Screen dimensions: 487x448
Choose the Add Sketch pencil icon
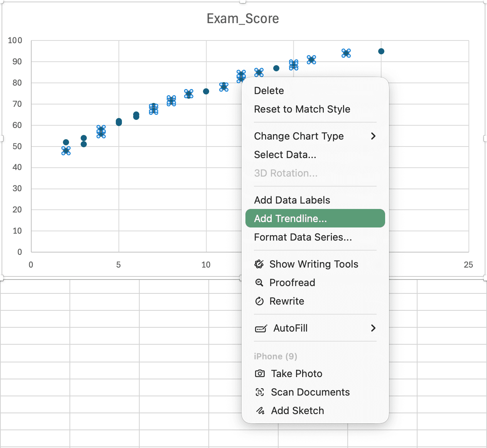[260, 410]
